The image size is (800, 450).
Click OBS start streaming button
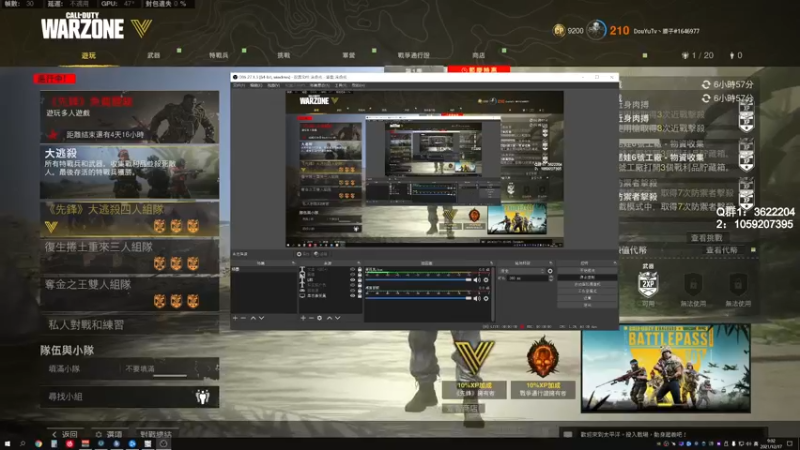[587, 270]
